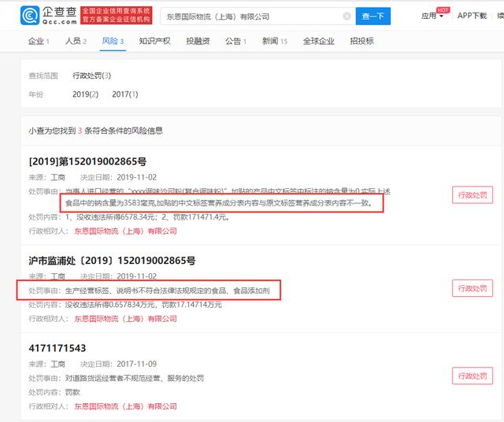Filter results by year 2017(1)

click(125, 94)
